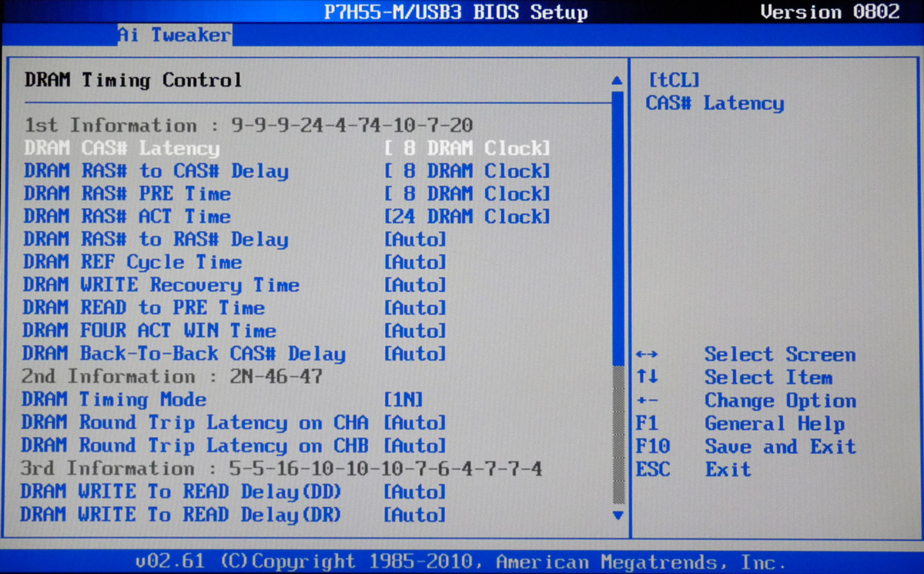
Task: Toggle the DRAM Timing Mode 1N value
Action: [403, 400]
